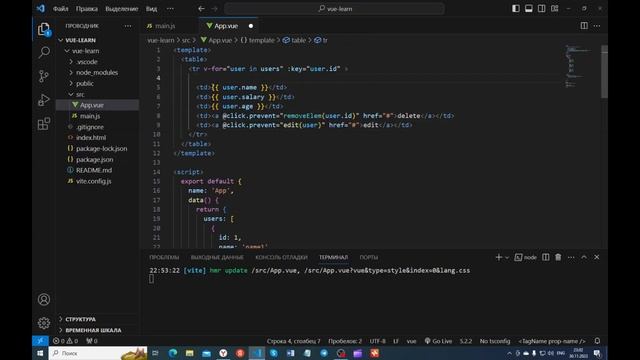The width and height of the screenshot is (640, 360).
Task: Kill terminal with trash icon
Action: [x=558, y=257]
